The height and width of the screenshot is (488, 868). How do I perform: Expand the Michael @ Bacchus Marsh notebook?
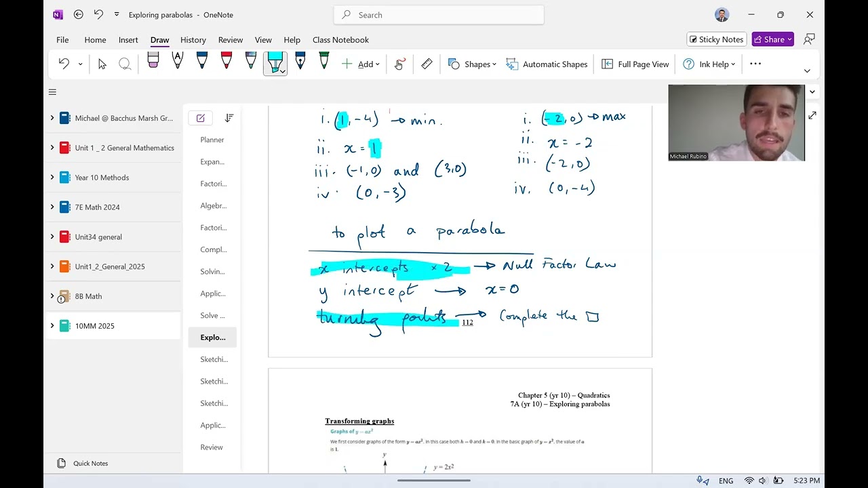coord(52,118)
